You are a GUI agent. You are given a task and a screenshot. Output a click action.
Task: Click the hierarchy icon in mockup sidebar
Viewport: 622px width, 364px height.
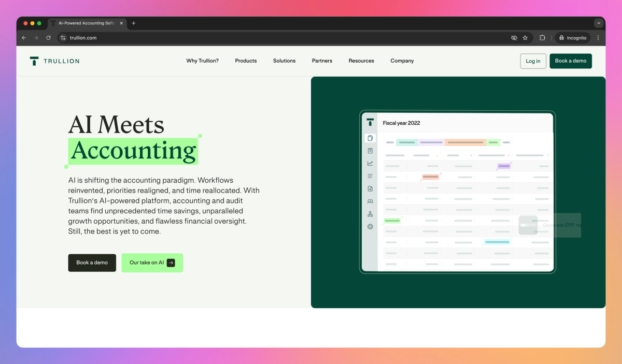tap(370, 214)
